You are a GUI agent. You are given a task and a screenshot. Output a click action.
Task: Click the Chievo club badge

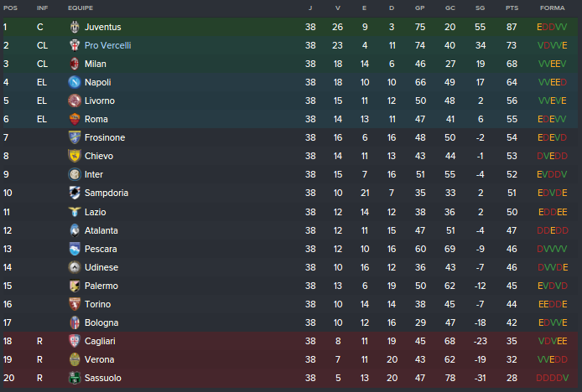click(75, 156)
